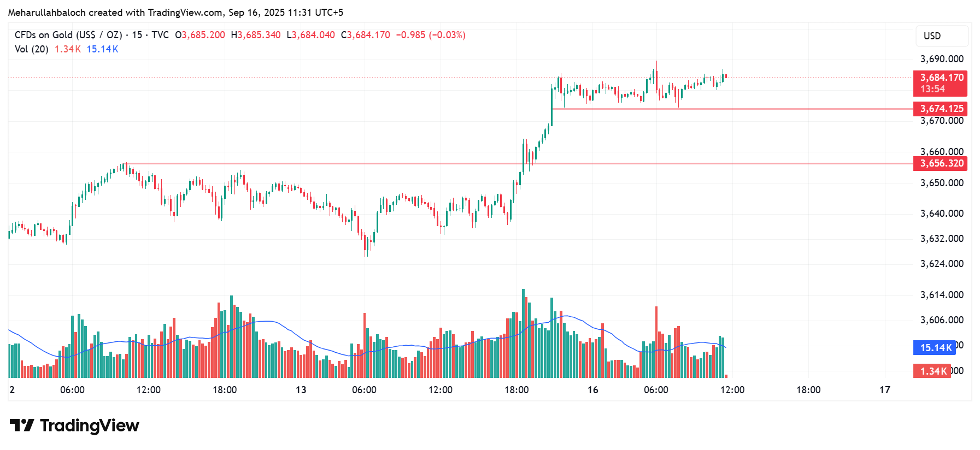Screen dimensions: 980x450
Task: Click the high value H3,685.340 in legend
Action: point(256,35)
